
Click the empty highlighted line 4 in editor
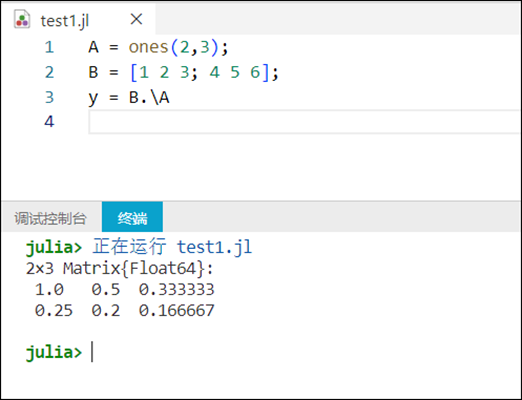[x=304, y=122]
